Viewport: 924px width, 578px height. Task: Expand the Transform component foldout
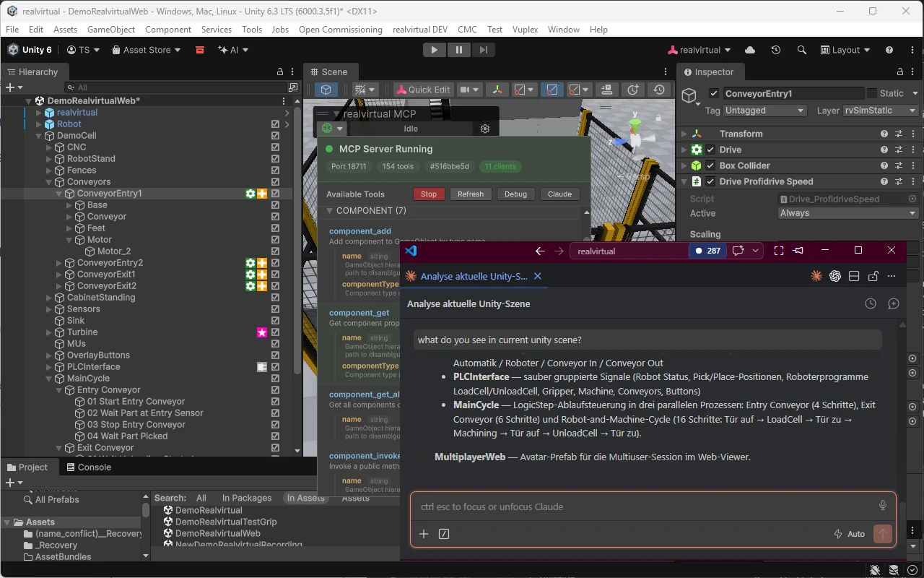(x=684, y=134)
